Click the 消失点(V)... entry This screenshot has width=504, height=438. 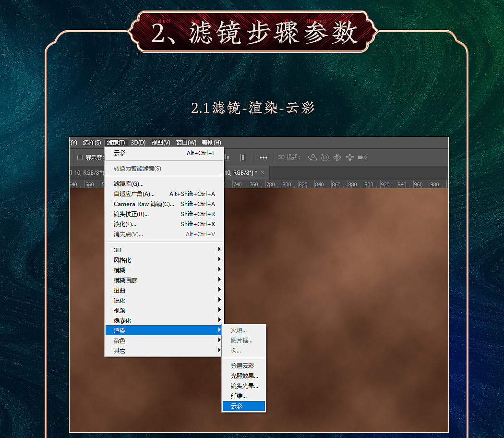[164, 234]
